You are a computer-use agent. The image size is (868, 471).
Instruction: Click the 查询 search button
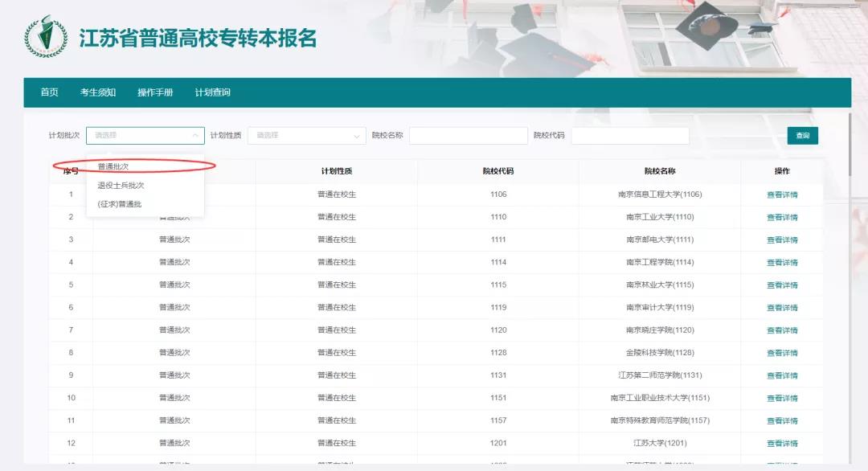click(x=800, y=135)
